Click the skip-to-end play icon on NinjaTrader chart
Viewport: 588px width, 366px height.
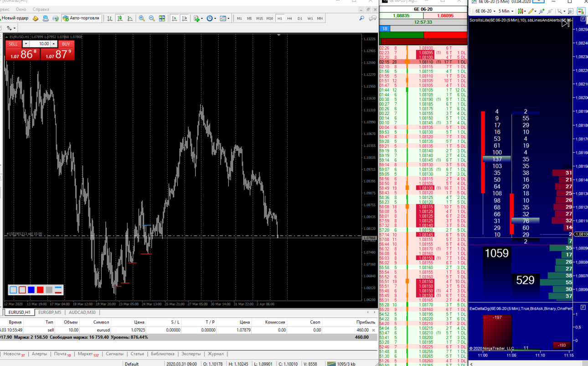click(566, 23)
